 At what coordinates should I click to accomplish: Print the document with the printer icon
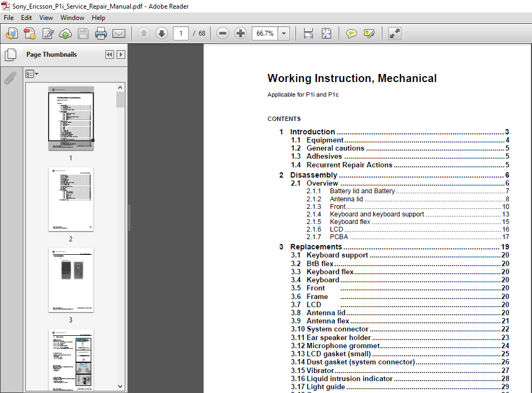[x=101, y=33]
